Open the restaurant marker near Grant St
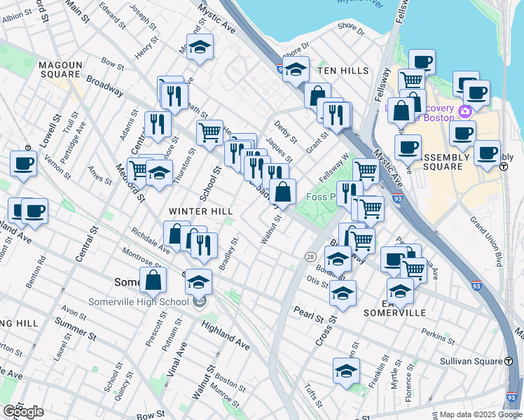524x420 pixels. point(337,115)
